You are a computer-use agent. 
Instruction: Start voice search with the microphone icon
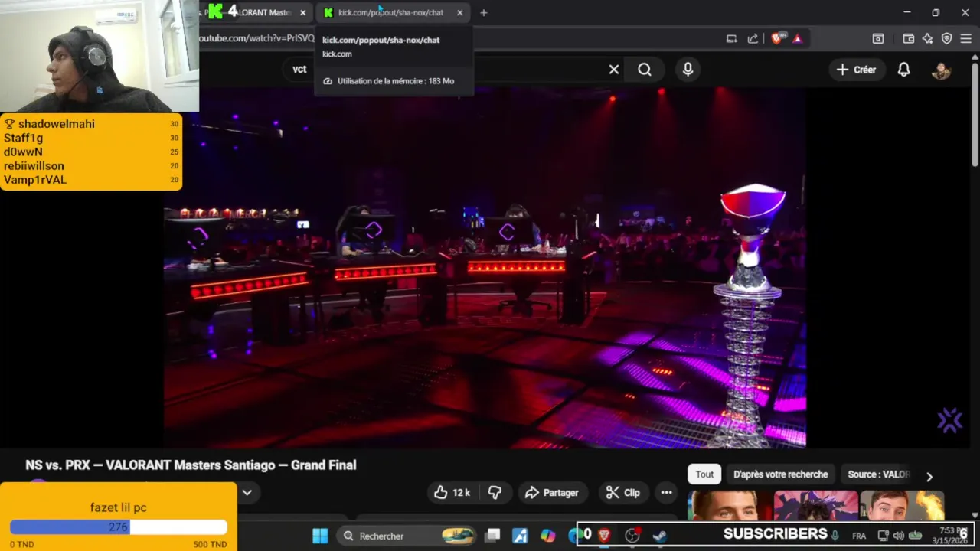[x=688, y=70]
